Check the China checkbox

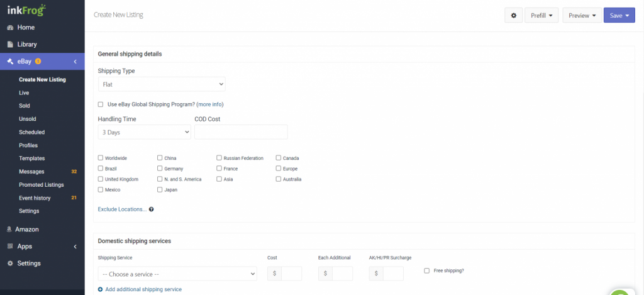160,158
